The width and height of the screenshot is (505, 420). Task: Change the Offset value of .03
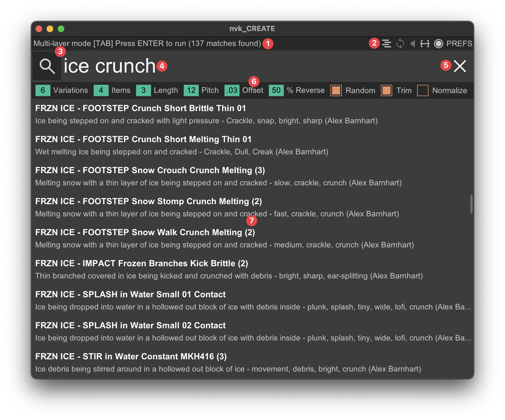(x=232, y=90)
